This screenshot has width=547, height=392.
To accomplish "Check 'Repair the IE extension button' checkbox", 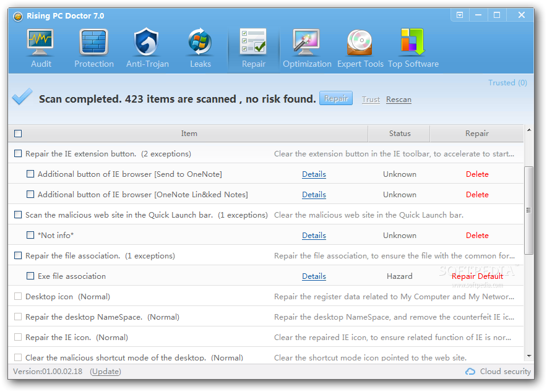I will [x=18, y=154].
